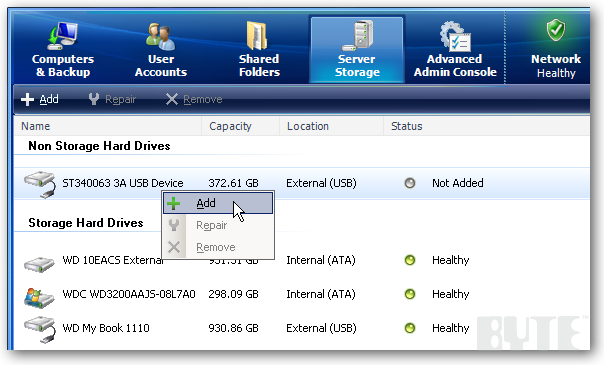Choose Remove from the context menu
This screenshot has height=365, width=604.
pyautogui.click(x=218, y=247)
